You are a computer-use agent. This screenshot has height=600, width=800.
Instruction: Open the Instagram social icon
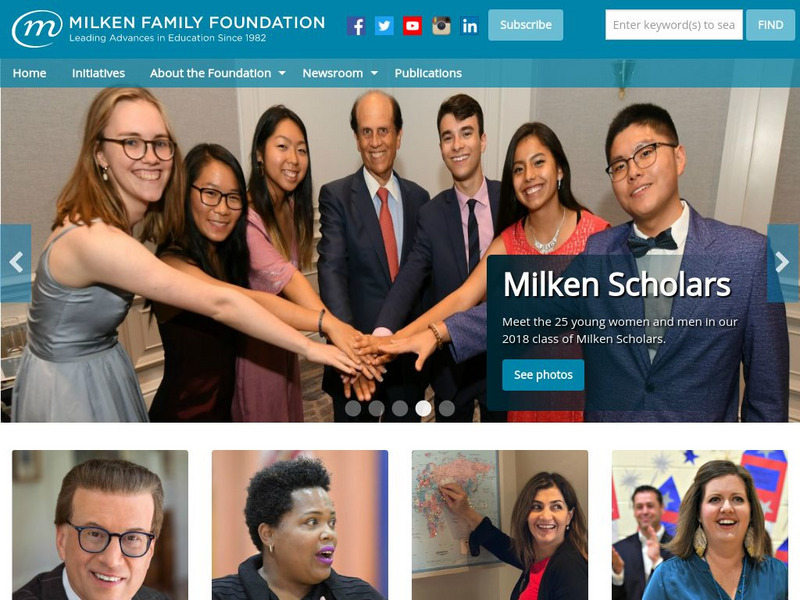click(x=441, y=26)
